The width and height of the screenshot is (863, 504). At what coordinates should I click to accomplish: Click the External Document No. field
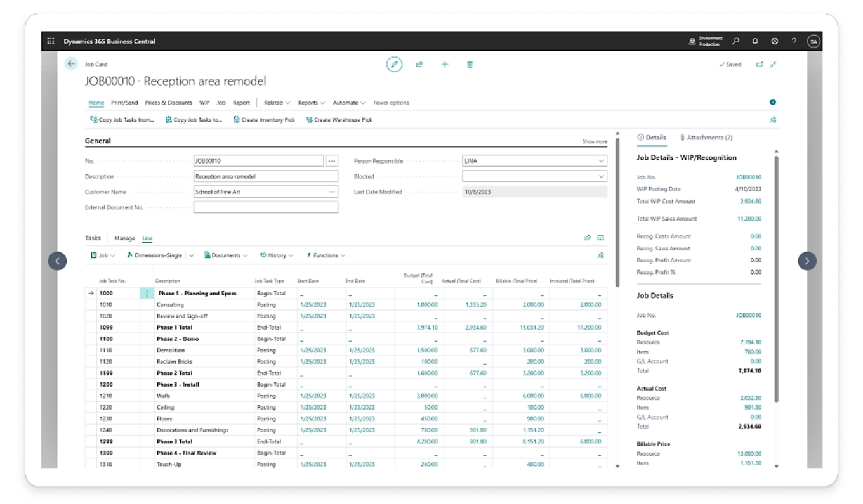[265, 207]
